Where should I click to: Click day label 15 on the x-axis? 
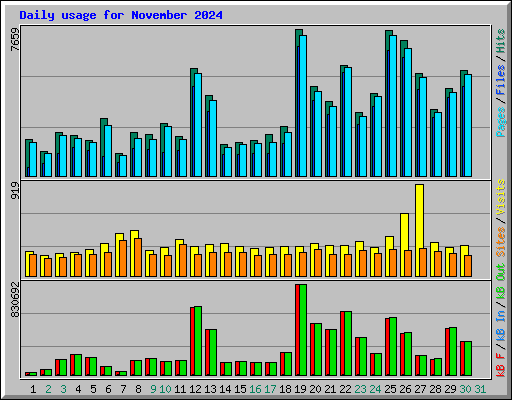[x=240, y=389]
